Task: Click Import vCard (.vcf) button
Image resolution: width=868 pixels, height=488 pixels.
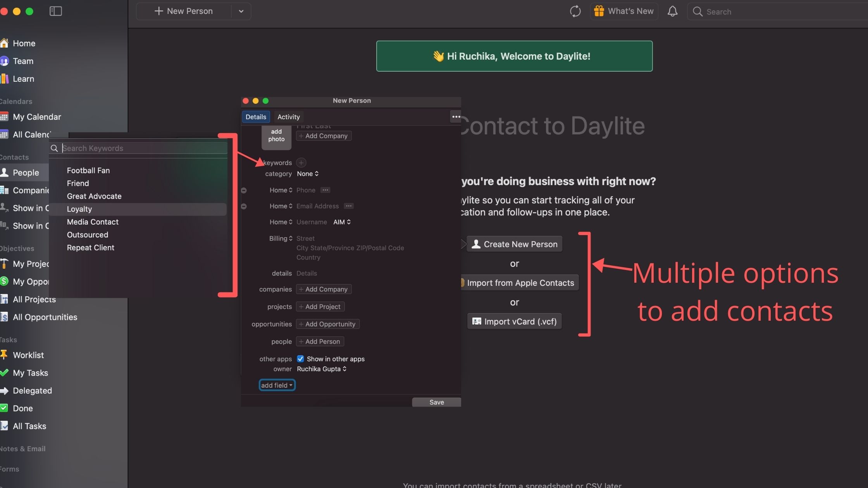Action: 514,322
